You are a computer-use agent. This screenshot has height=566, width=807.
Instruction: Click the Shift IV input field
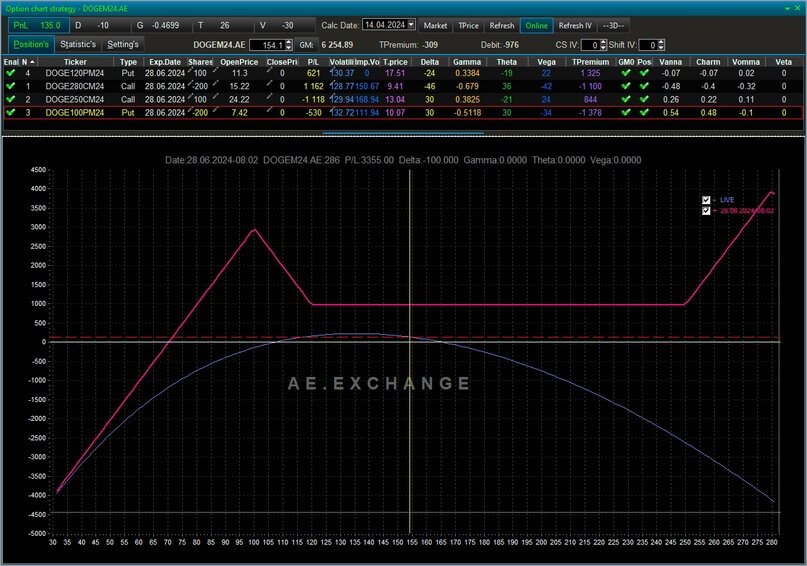click(x=648, y=45)
